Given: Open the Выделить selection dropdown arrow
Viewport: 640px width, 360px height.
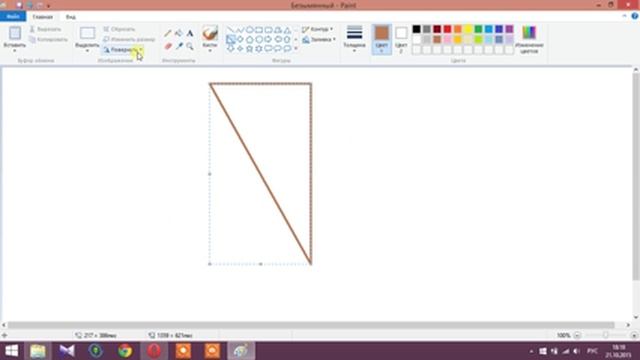Looking at the screenshot, I should coord(87,51).
